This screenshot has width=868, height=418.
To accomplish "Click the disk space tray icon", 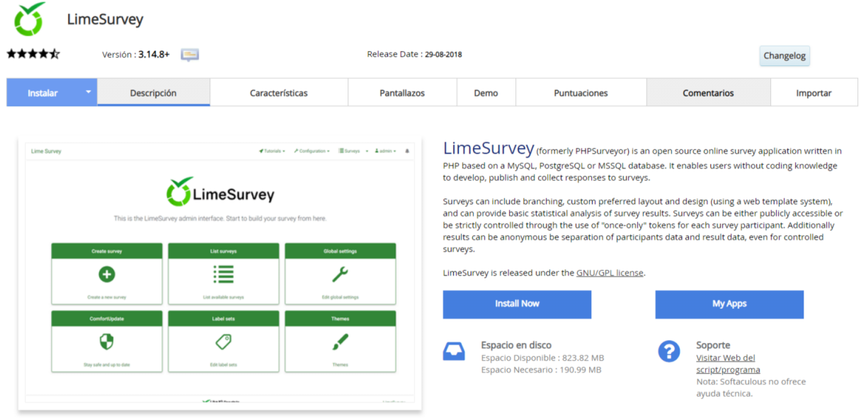I will tap(454, 351).
